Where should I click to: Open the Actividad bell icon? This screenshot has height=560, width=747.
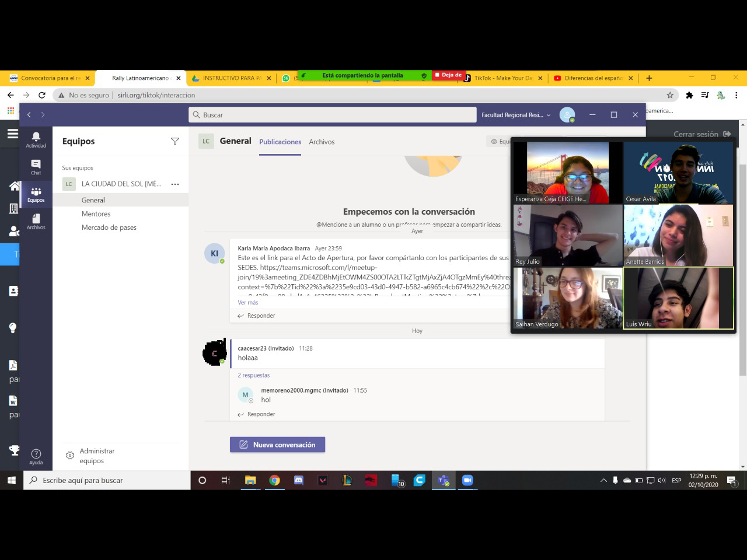tap(36, 139)
